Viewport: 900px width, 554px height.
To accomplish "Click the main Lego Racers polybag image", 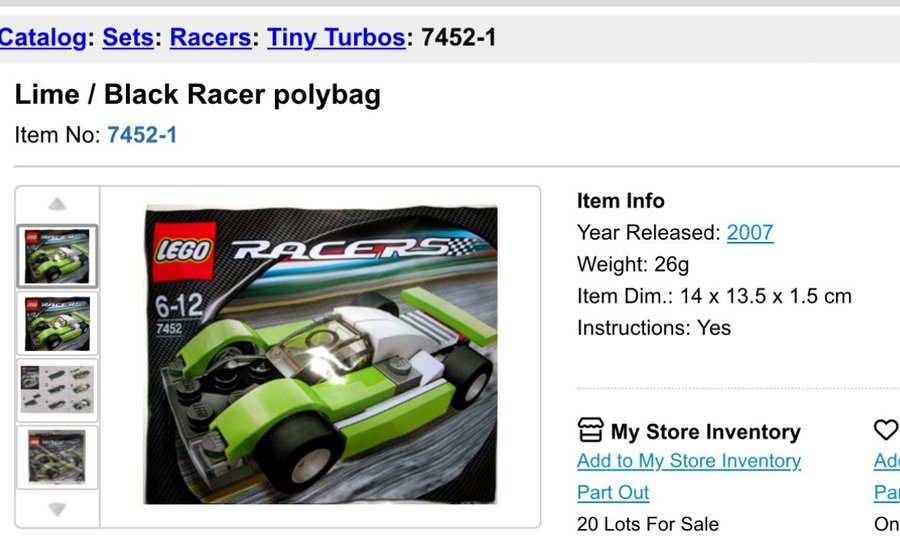I will tap(320, 355).
